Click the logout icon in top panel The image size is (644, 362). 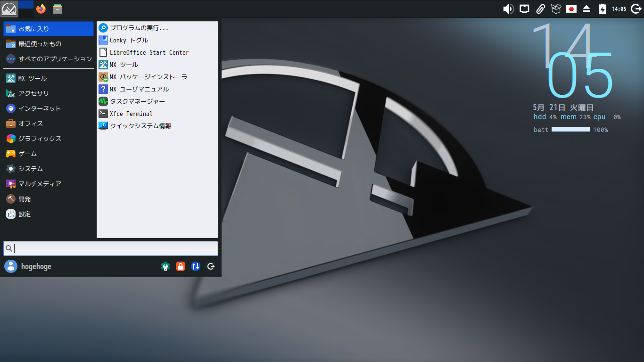pos(636,8)
